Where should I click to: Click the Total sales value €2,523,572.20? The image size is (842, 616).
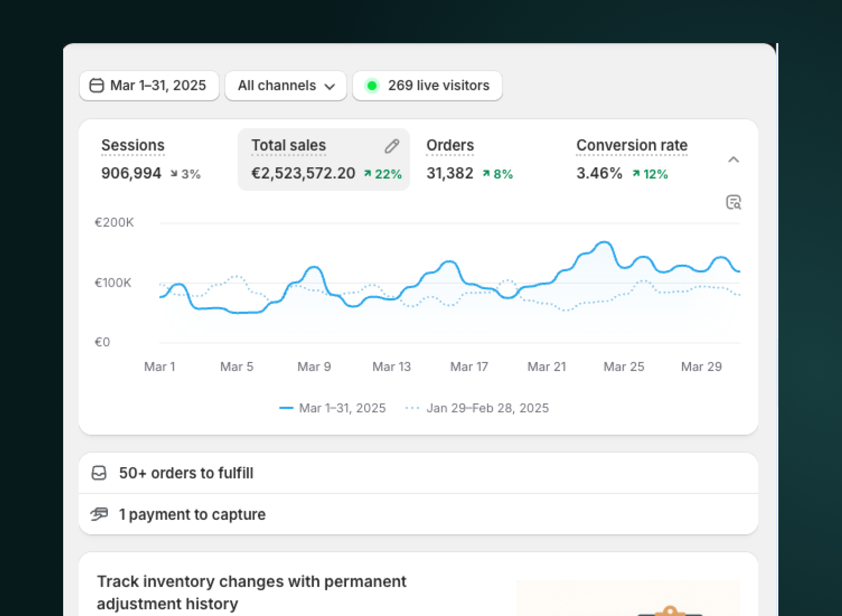[303, 173]
